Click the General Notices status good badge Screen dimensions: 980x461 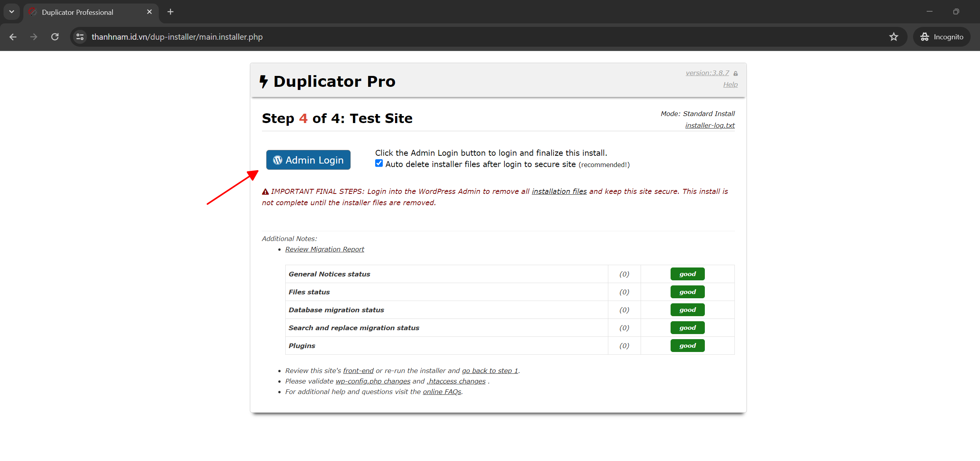(x=687, y=274)
